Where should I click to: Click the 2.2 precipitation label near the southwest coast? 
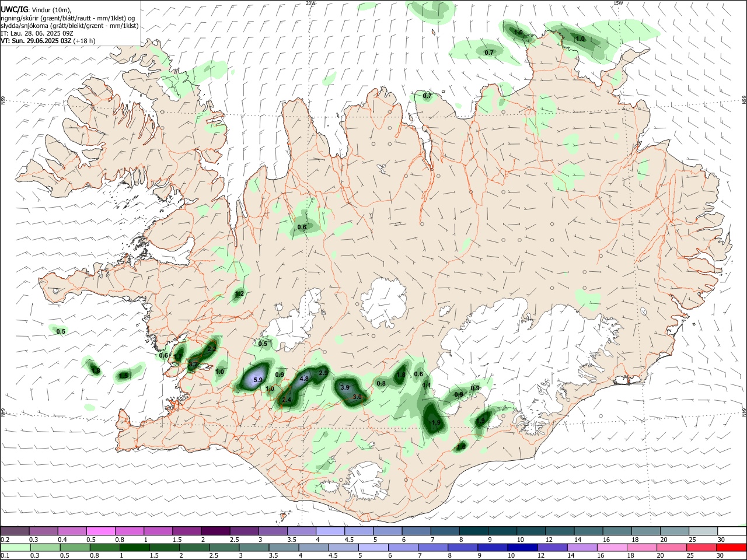212,349
